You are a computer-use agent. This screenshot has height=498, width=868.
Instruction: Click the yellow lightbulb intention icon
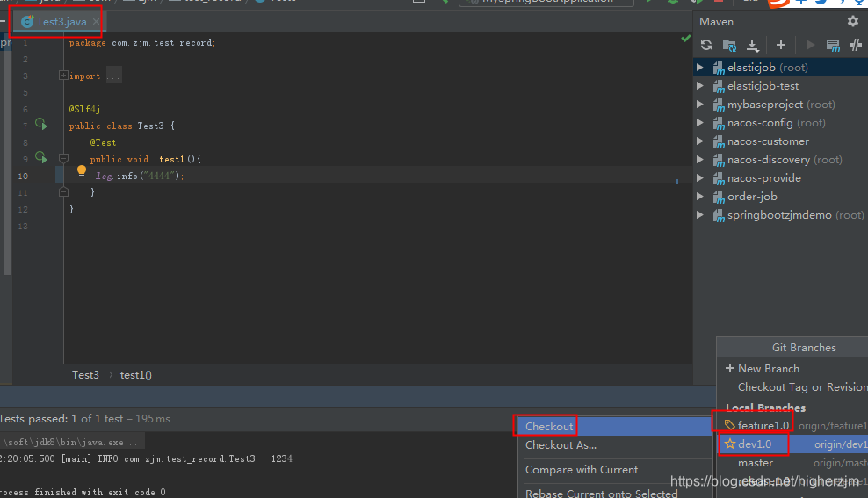coord(82,171)
